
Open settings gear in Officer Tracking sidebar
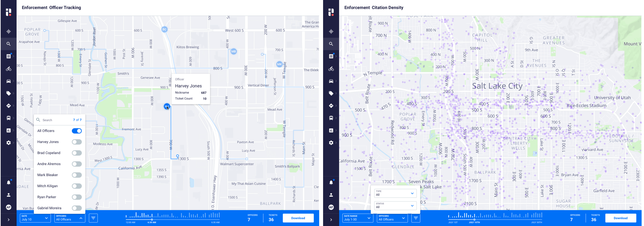point(8,143)
